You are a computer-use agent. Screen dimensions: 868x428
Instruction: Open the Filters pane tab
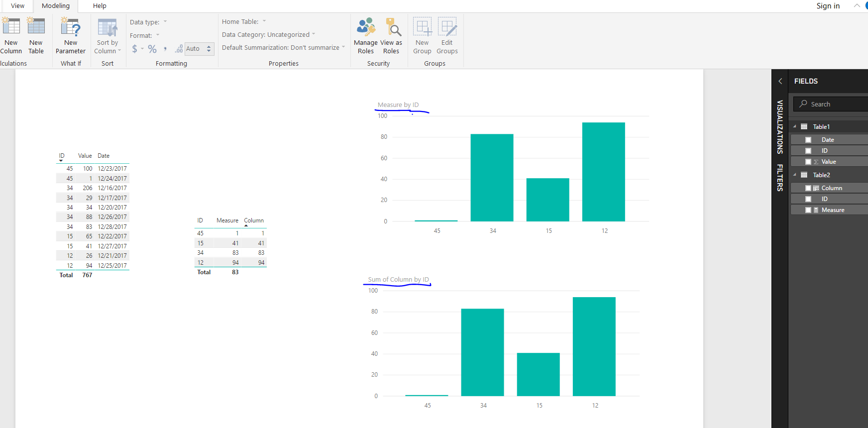click(780, 178)
